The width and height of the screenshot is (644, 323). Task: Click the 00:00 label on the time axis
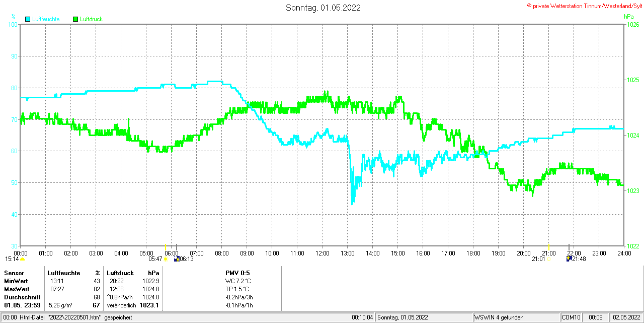coord(21,253)
